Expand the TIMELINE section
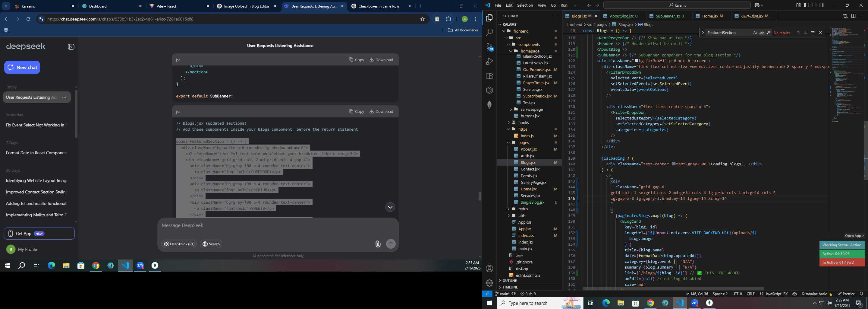 tap(510, 287)
